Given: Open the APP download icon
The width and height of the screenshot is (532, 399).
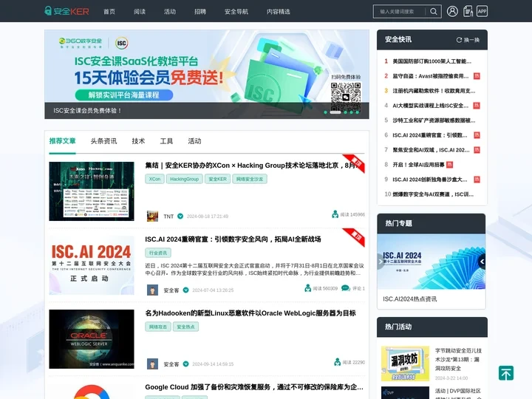Looking at the screenshot, I should (482, 11).
